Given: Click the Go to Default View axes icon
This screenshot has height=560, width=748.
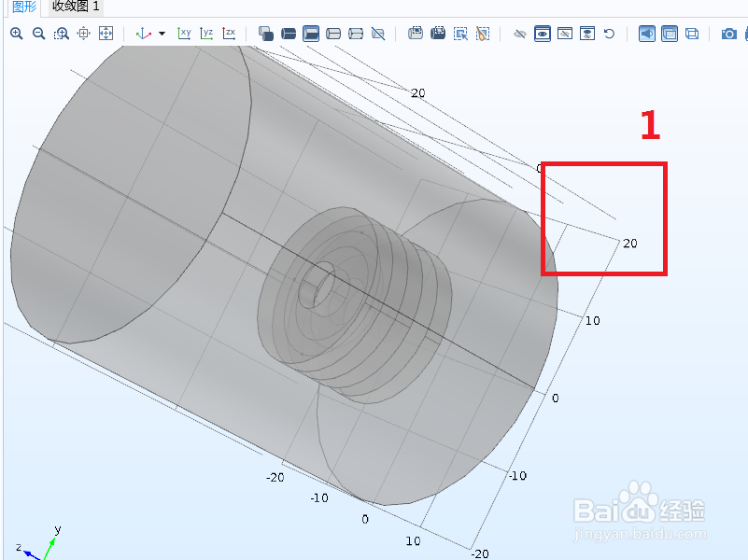Looking at the screenshot, I should click(144, 34).
